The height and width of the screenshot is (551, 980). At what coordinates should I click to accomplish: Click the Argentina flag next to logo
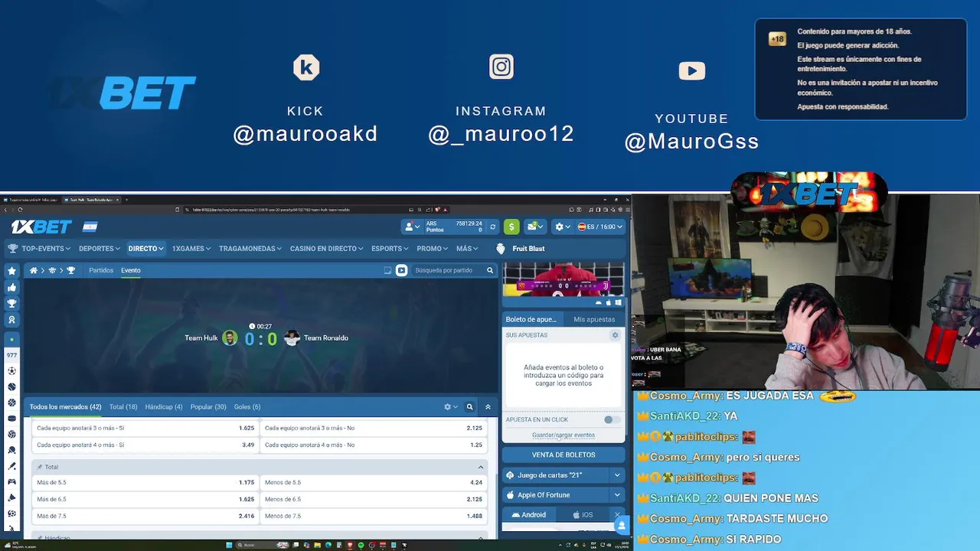[90, 227]
